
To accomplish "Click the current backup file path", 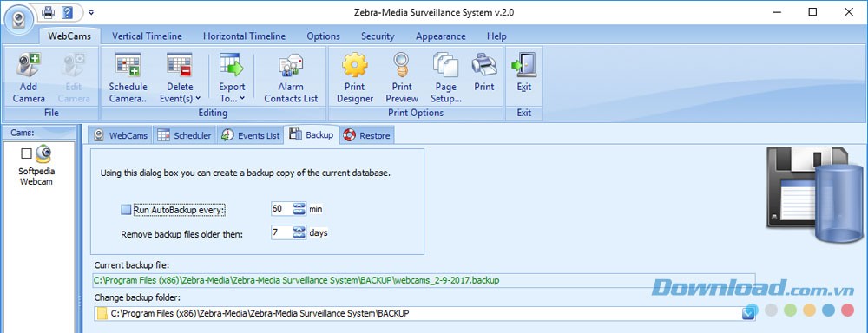I will 424,280.
